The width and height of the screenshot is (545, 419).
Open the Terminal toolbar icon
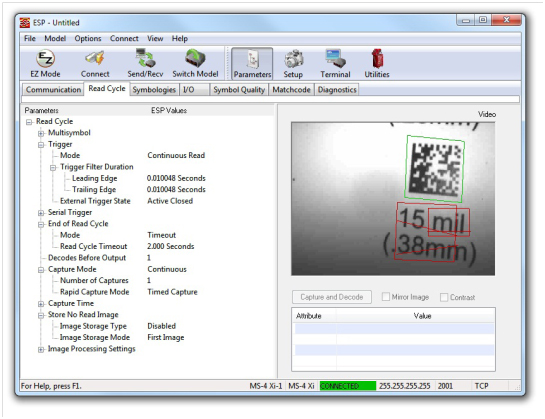(x=335, y=64)
